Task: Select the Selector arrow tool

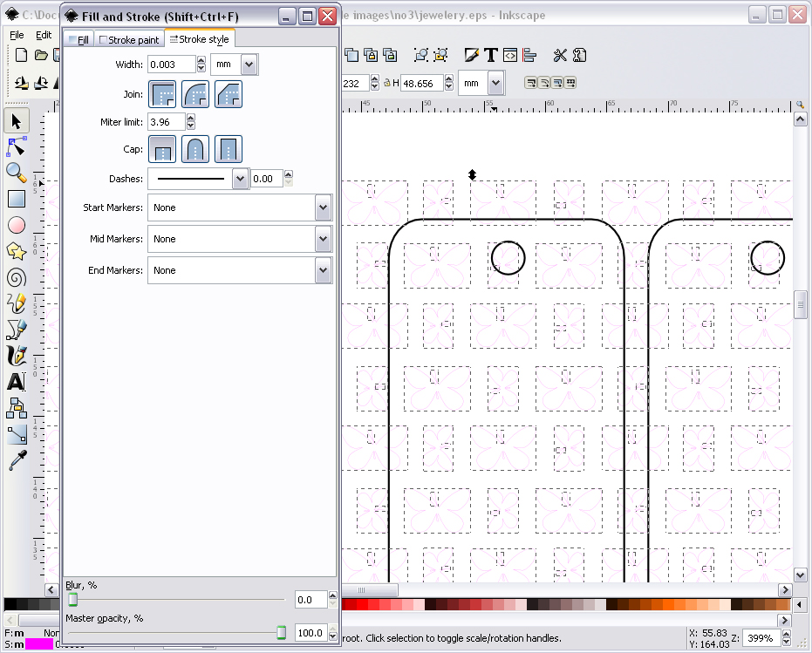Action: (x=17, y=121)
